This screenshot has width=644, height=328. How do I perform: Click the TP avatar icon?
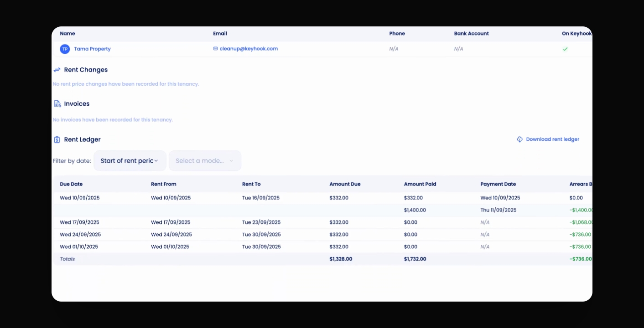(65, 49)
